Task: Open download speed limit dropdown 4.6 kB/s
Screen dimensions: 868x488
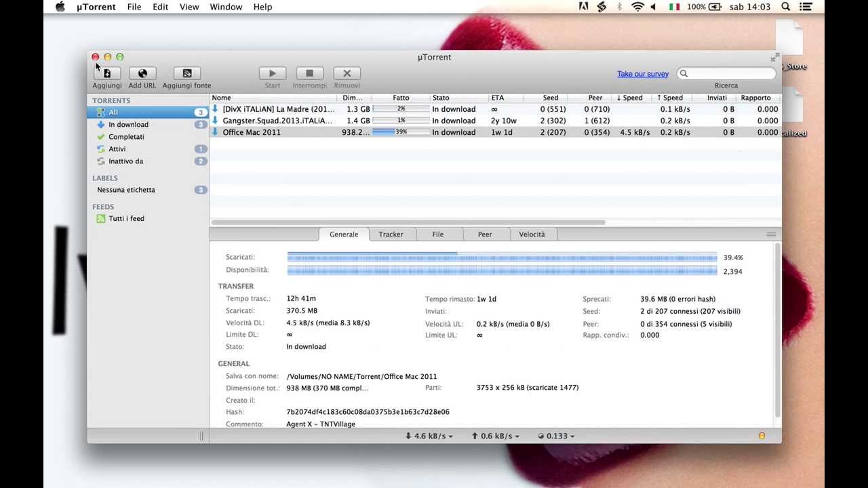Action: (x=429, y=436)
